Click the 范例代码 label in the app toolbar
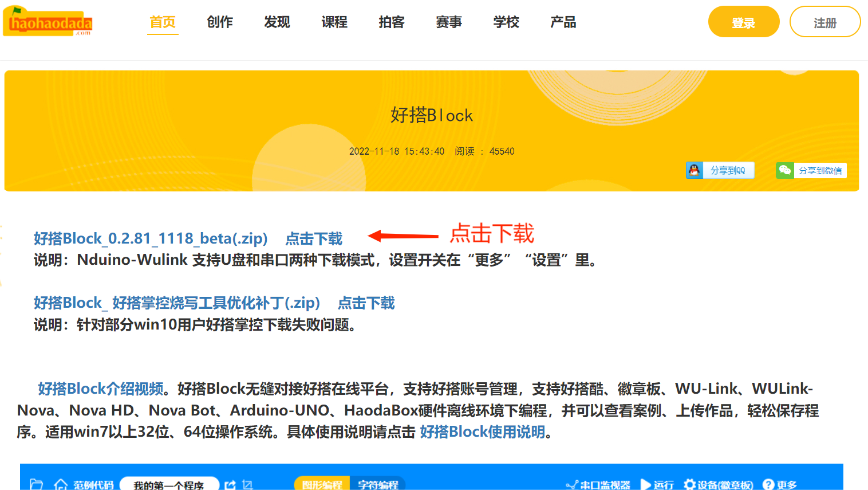This screenshot has height=490, width=868. pyautogui.click(x=93, y=485)
